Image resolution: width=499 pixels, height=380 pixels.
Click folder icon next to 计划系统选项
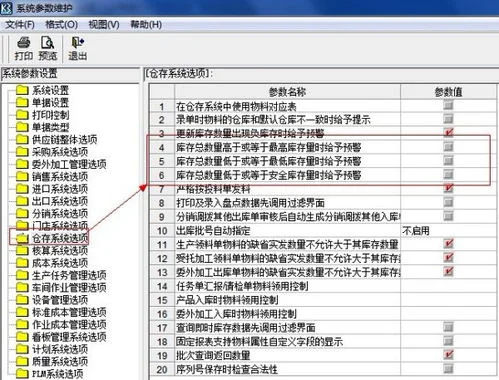22,349
